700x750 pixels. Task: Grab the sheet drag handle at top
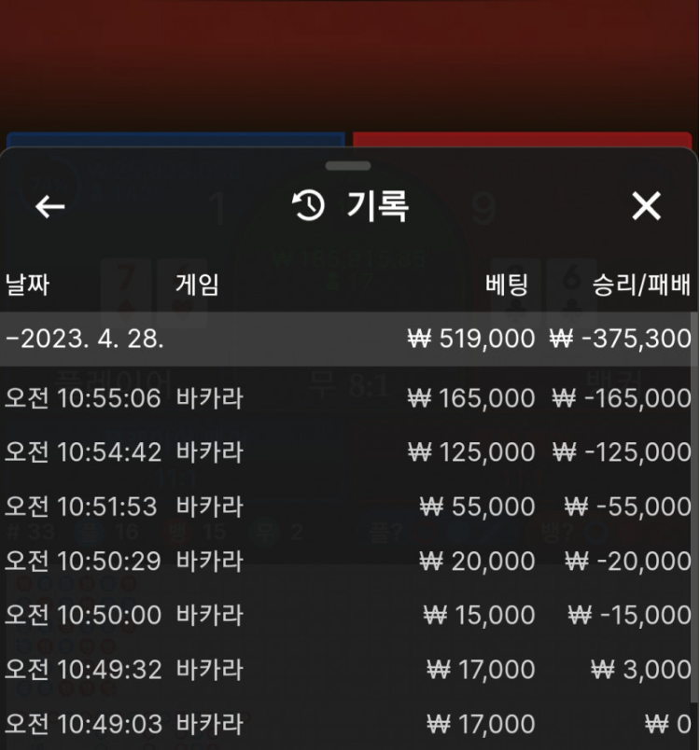(348, 166)
